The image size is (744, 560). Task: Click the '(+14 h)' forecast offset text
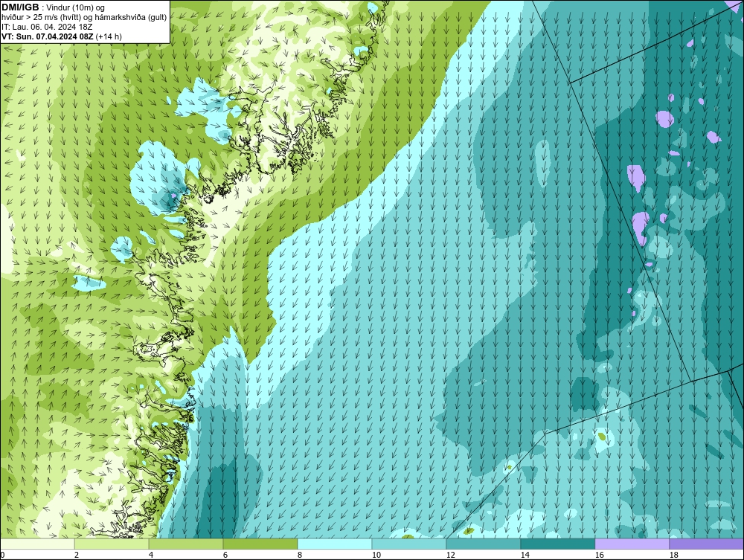click(109, 36)
